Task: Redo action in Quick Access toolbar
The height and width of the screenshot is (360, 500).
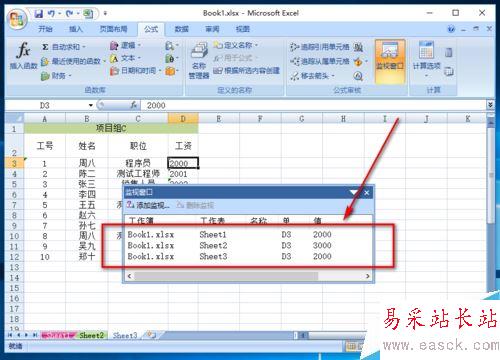Action: coord(70,14)
